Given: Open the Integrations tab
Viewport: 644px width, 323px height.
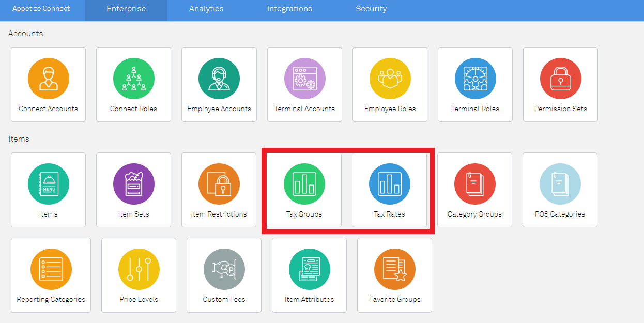Looking at the screenshot, I should (289, 9).
